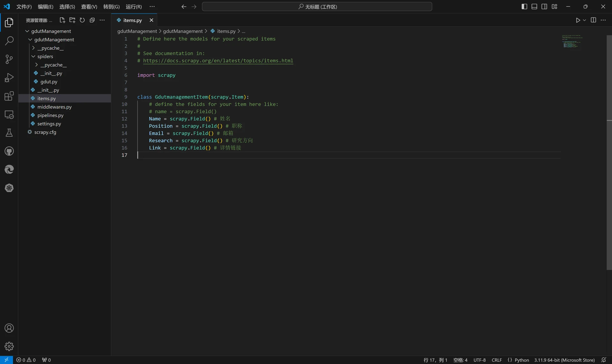Refresh the explorer file tree

82,20
